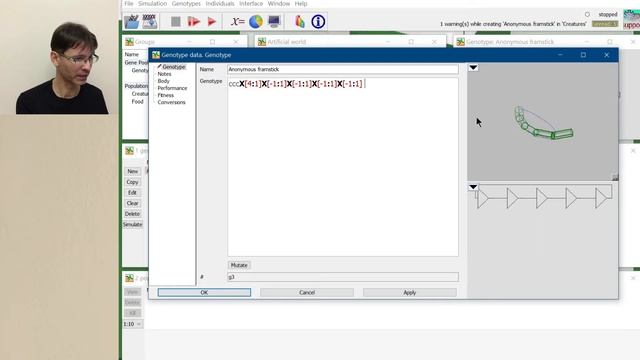This screenshot has height=360, width=640.
Task: Select Body in the dialog tree
Action: point(163,81)
